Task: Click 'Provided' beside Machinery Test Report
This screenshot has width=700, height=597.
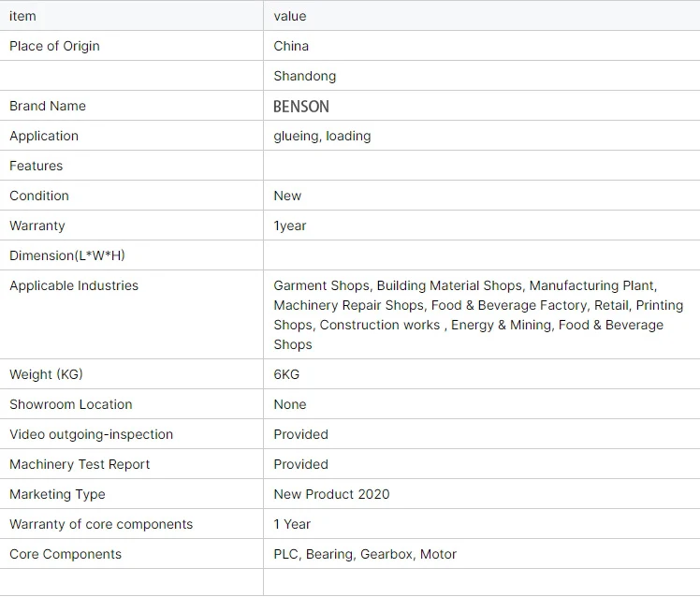Action: point(301,464)
